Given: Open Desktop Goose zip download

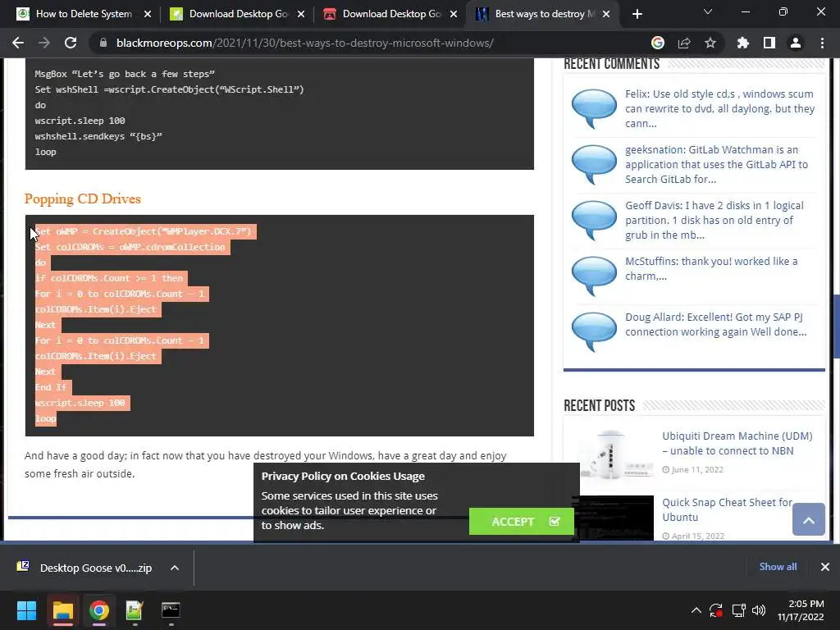Looking at the screenshot, I should coord(85,568).
